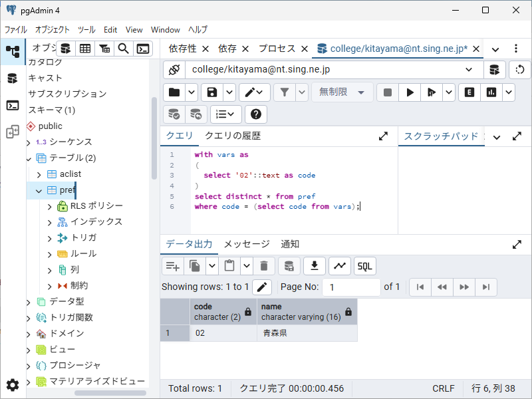The height and width of the screenshot is (399, 532).
Task: Toggle the connection status icon
Action: pyautogui.click(x=174, y=70)
